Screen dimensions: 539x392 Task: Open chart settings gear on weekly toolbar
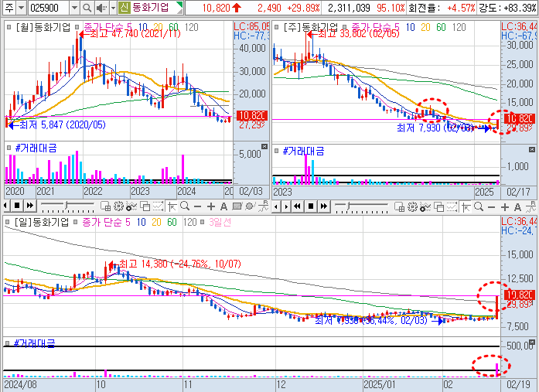412,206
